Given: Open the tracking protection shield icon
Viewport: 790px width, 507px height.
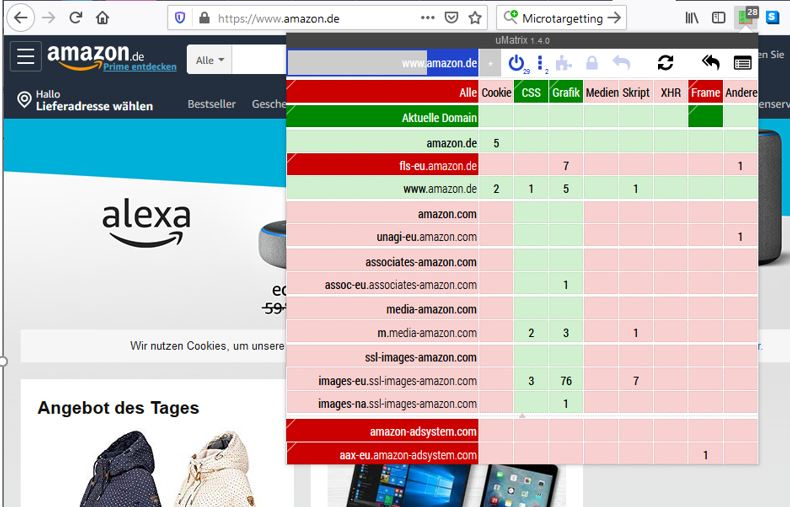Looking at the screenshot, I should 180,18.
